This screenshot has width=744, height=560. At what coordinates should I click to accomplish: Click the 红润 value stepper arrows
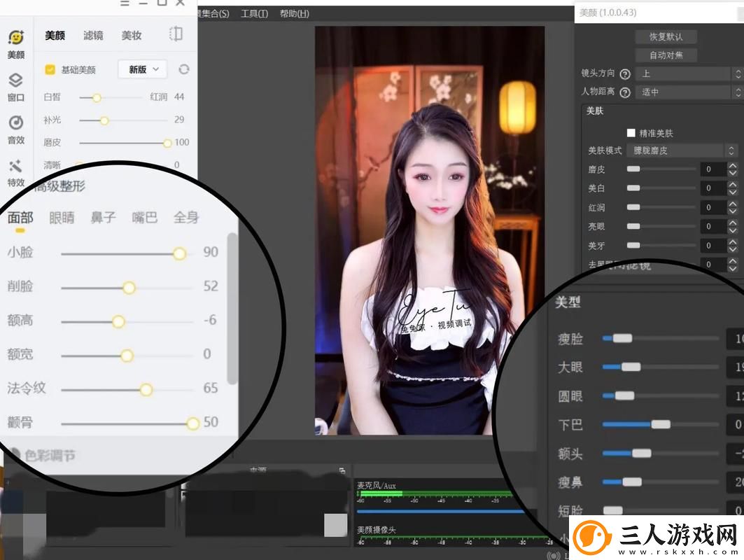pyautogui.click(x=733, y=207)
